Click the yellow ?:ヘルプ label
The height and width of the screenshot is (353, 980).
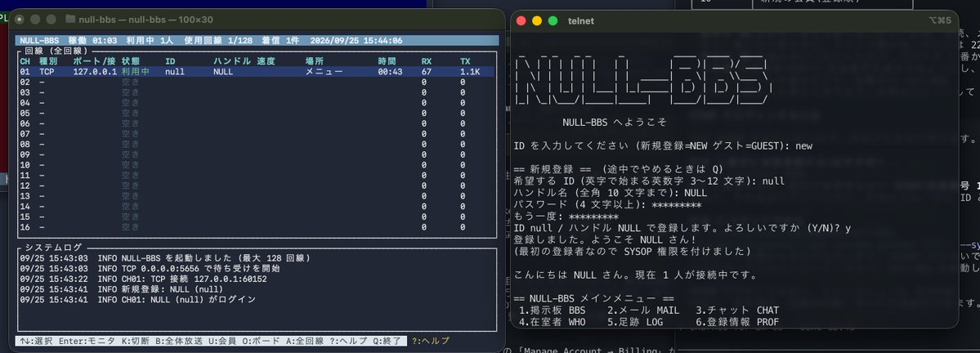[x=431, y=341]
